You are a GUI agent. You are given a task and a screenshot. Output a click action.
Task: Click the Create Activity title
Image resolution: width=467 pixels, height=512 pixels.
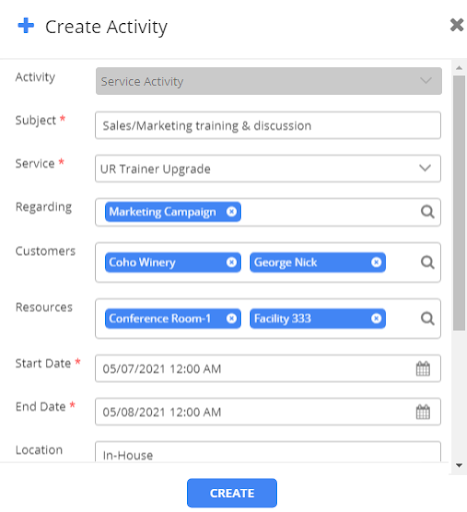[106, 27]
